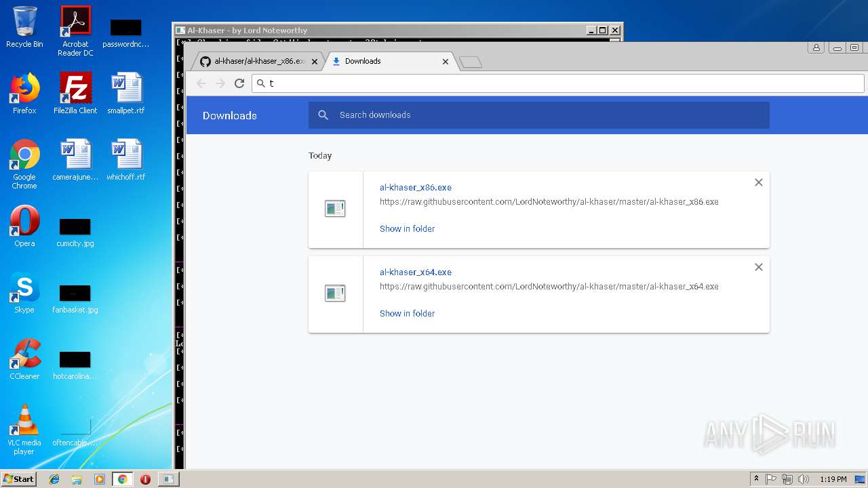868x488 pixels.
Task: Remove al-khaser_x86.exe from list
Action: pos(759,182)
